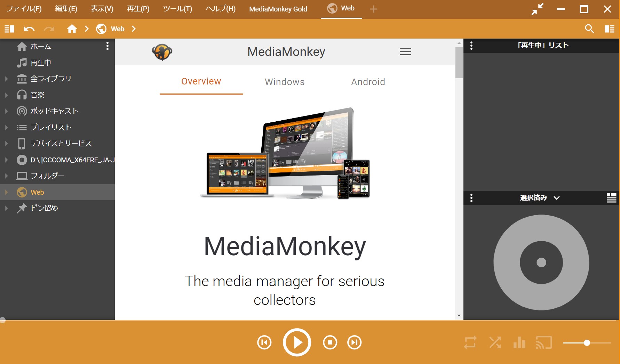Open the ファイル(F) menu
Image resolution: width=620 pixels, height=364 pixels.
24,9
